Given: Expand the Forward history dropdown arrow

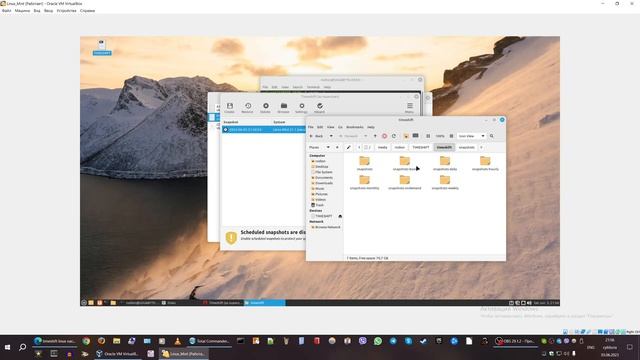Looking at the screenshot, I should 365,136.
